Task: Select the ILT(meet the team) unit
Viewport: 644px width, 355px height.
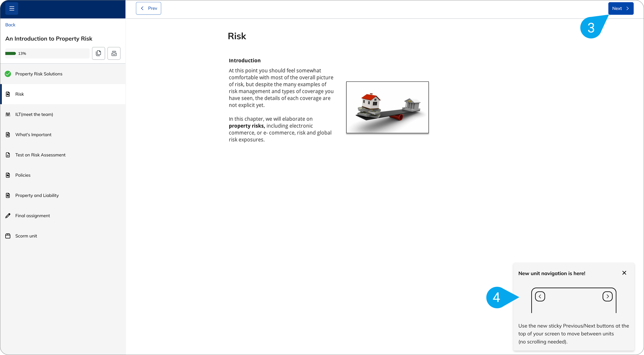Action: point(34,114)
